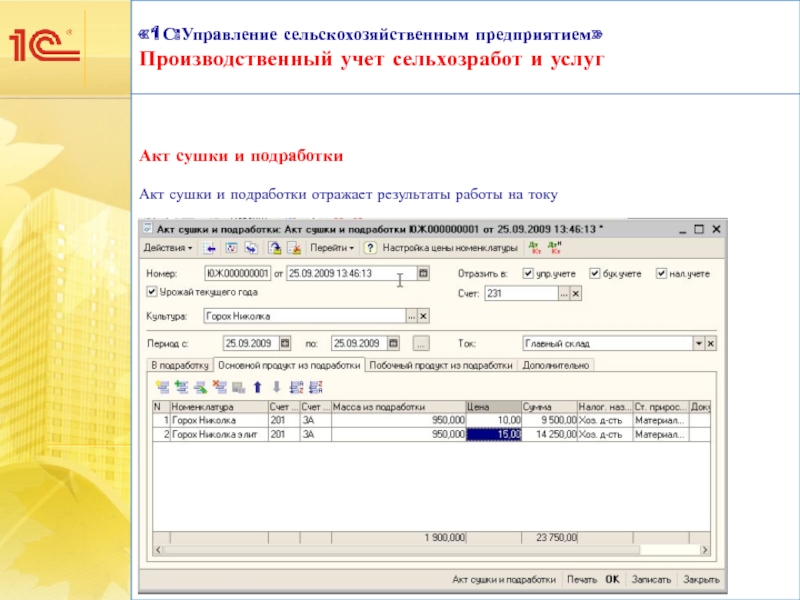
Task: Copy the current table row
Action: coord(182,387)
